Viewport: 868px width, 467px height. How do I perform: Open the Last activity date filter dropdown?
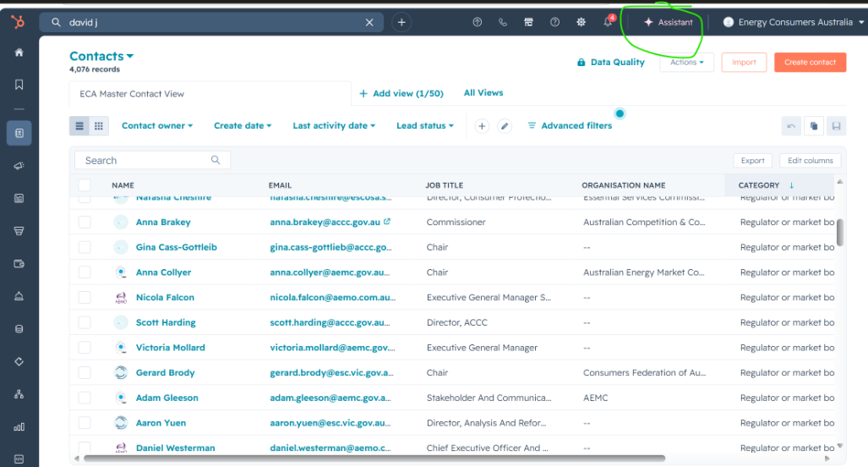[x=334, y=126]
